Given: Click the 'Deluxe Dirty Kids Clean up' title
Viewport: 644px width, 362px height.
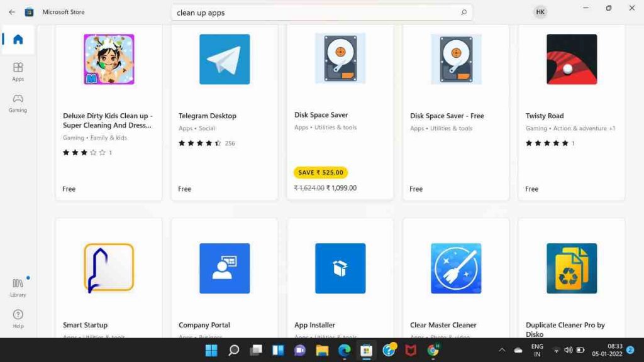Looking at the screenshot, I should point(108,120).
